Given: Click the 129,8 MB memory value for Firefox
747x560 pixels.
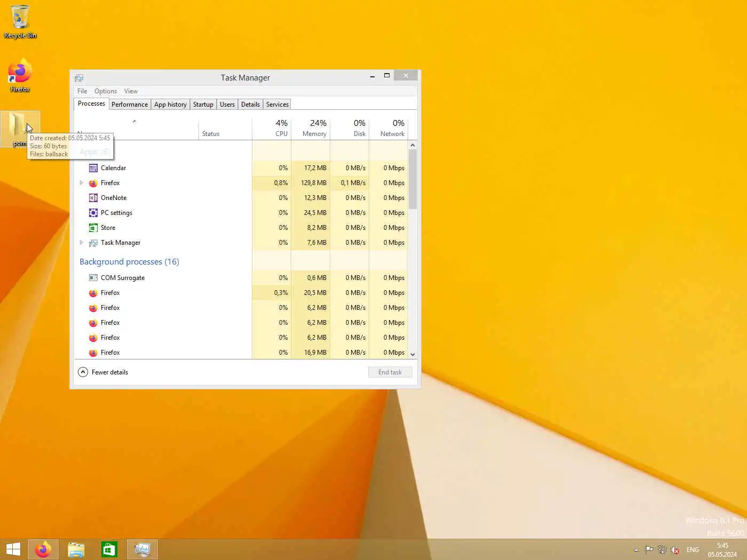Looking at the screenshot, I should tap(314, 183).
